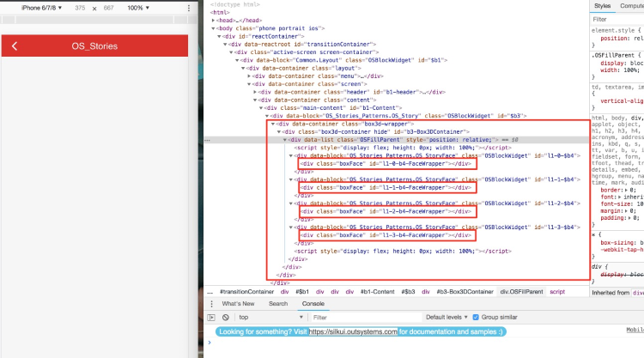Collapse the box3d-wrapper div node

[273, 123]
